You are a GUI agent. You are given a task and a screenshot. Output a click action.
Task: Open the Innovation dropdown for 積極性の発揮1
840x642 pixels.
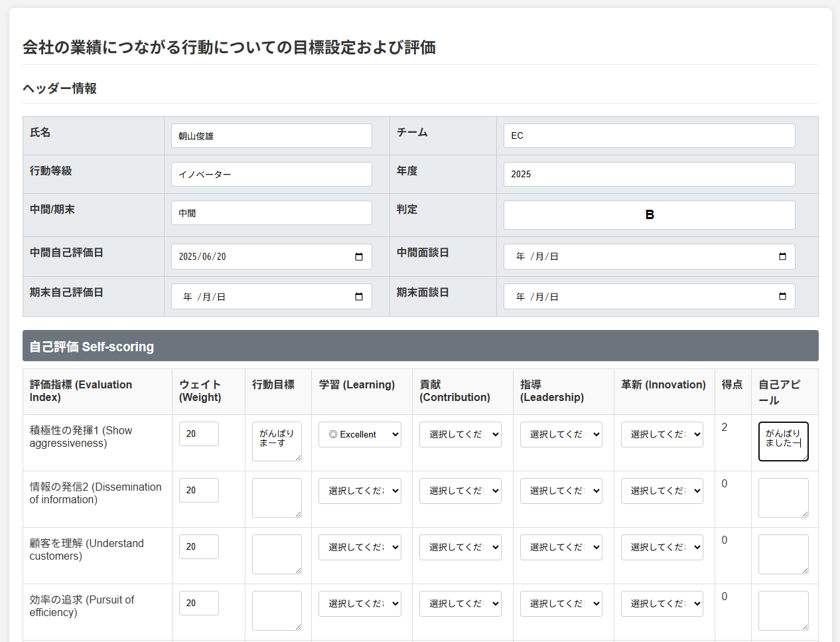point(662,434)
